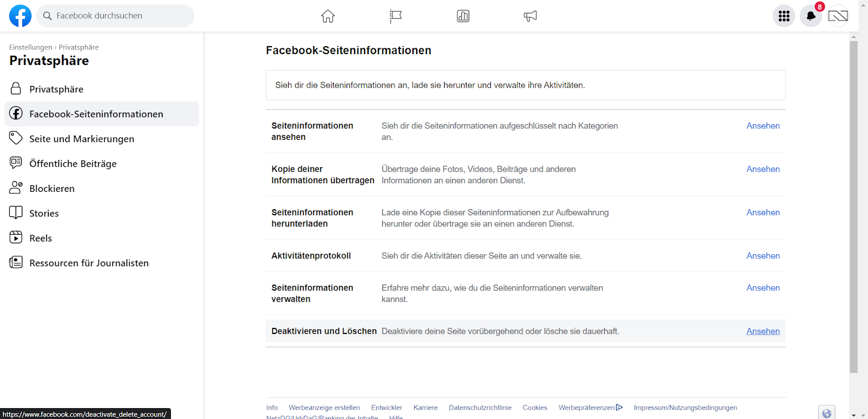Click the Aktivitätenprotokoll row label
This screenshot has width=868, height=419.
click(x=311, y=256)
